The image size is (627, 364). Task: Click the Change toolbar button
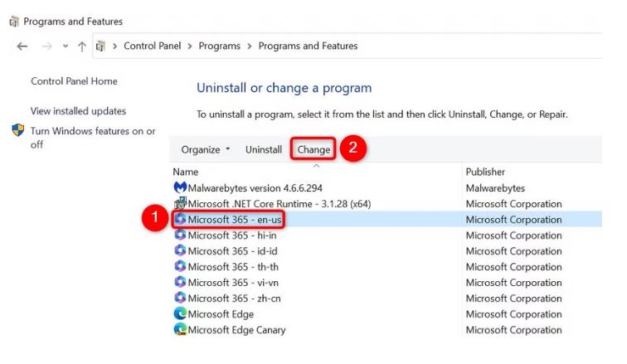313,149
